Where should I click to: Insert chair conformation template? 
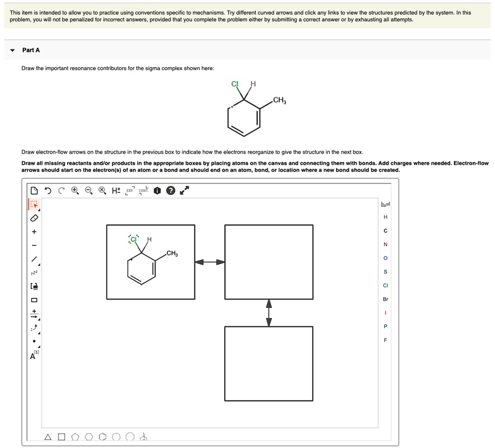[144, 437]
